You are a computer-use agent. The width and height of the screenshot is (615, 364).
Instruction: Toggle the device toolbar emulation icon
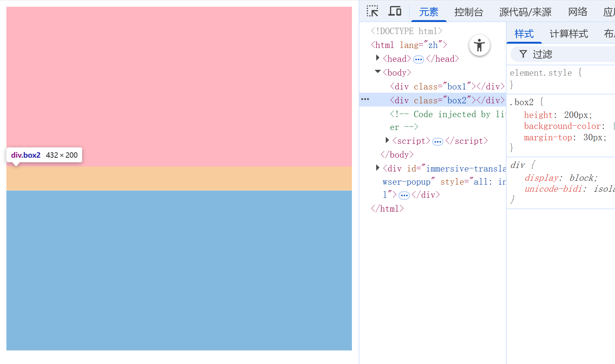(x=395, y=11)
